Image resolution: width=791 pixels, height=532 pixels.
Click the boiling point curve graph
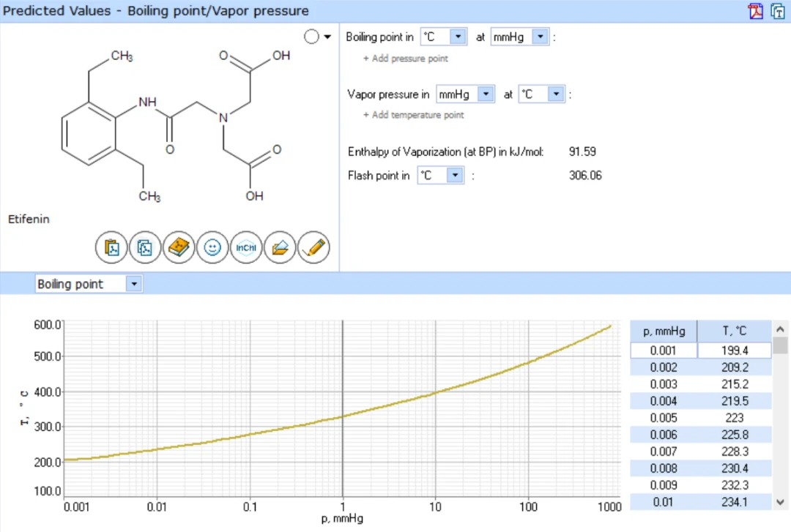pyautogui.click(x=343, y=408)
